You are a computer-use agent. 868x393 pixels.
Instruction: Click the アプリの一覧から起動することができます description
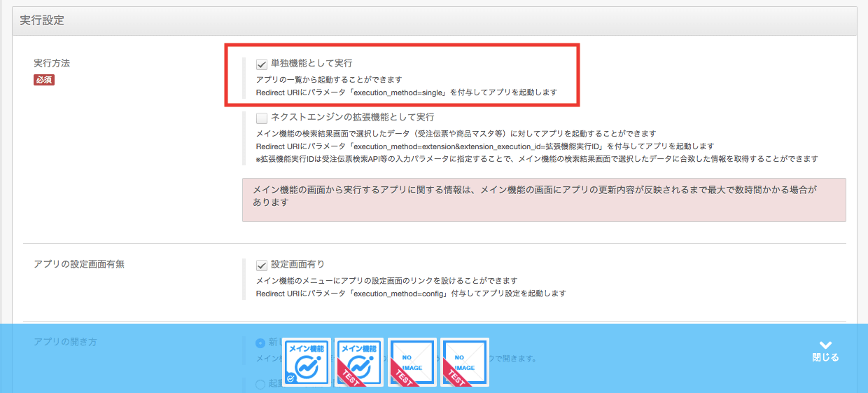329,80
